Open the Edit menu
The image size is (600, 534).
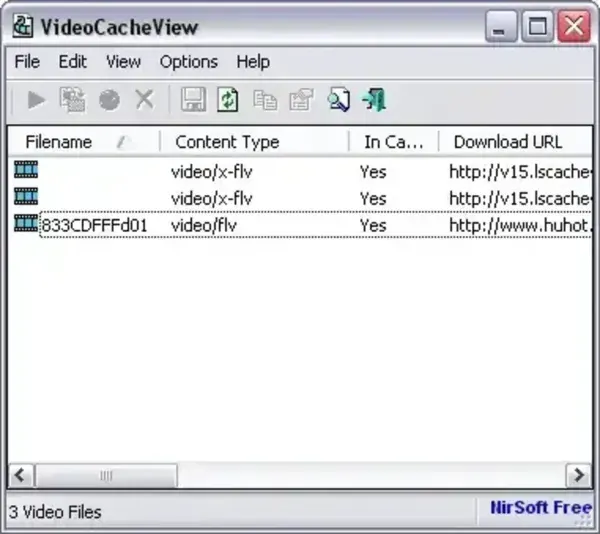point(72,62)
